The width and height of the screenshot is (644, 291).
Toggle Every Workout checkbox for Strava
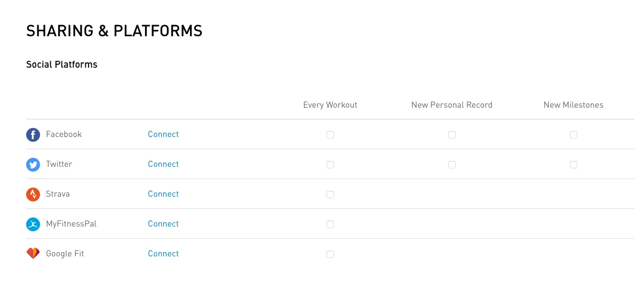[x=330, y=195]
